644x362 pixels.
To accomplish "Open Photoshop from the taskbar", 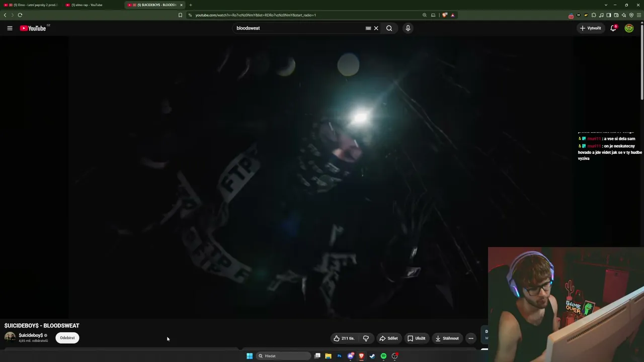I will pyautogui.click(x=339, y=356).
